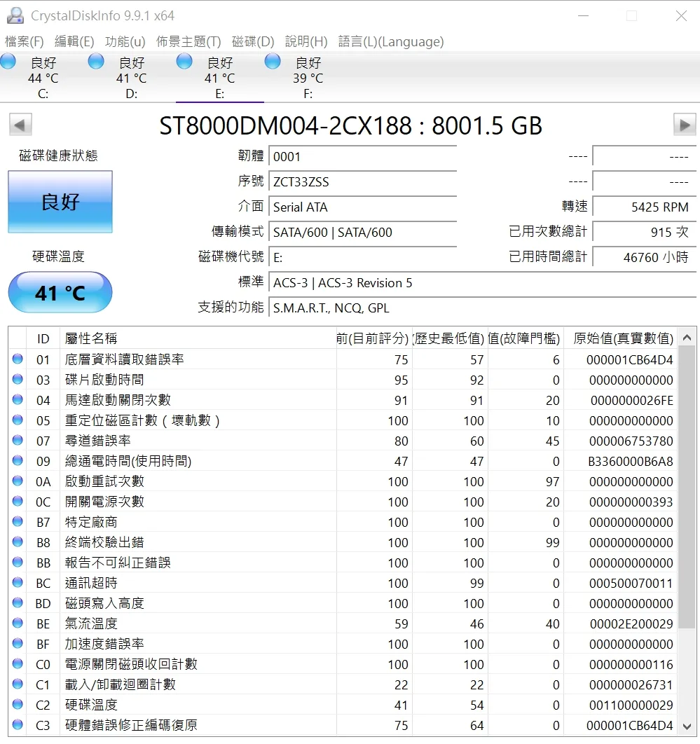Open the 語言(L)(Language) menu
This screenshot has width=700, height=744.
point(391,42)
